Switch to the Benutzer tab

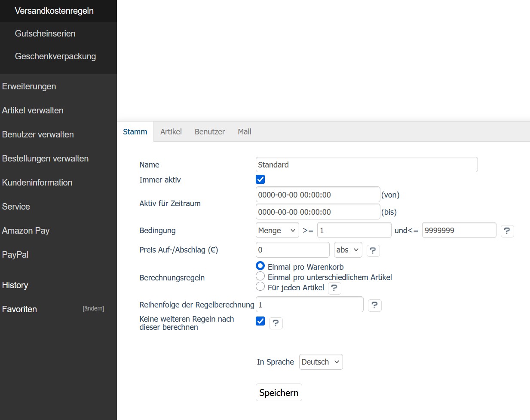click(x=209, y=132)
